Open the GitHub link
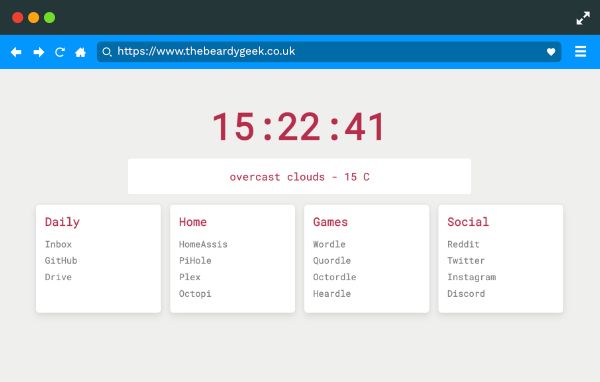Image resolution: width=600 pixels, height=382 pixels. pos(61,261)
